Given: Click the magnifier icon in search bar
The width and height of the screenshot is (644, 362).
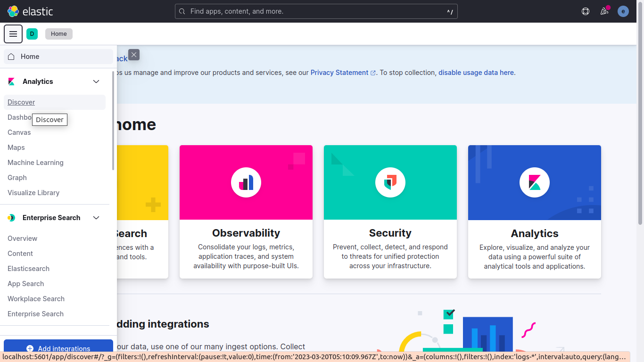Looking at the screenshot, I should point(182,11).
